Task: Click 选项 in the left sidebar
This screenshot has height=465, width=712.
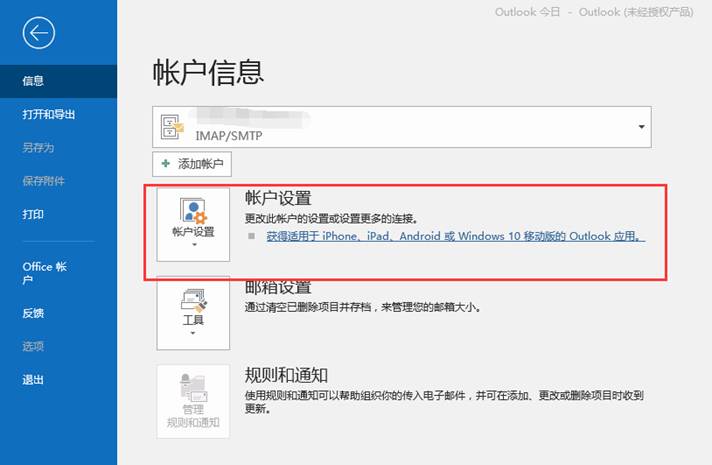Action: tap(34, 346)
